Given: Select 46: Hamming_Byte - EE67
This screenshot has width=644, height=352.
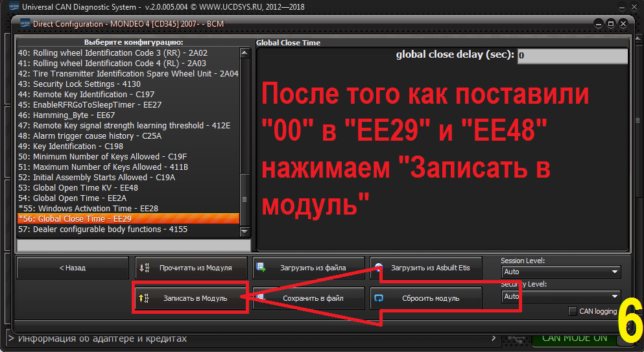Looking at the screenshot, I should (128, 115).
